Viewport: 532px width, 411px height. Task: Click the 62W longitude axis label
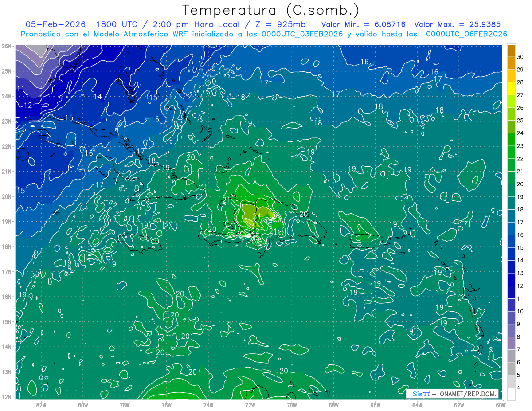click(x=458, y=405)
